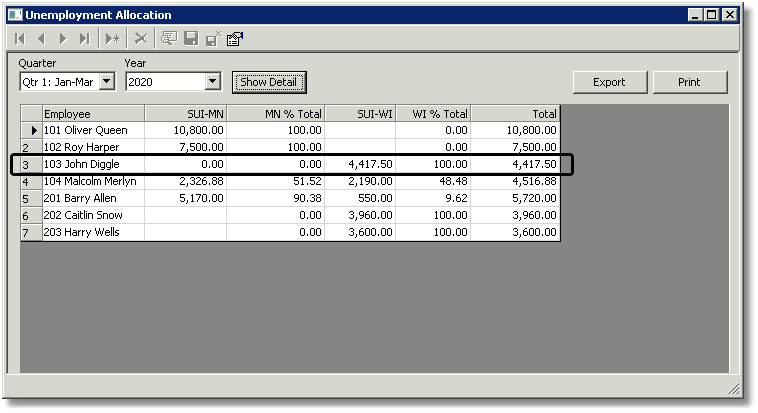Click the Print button
The height and width of the screenshot is (413, 758).
pyautogui.click(x=689, y=82)
